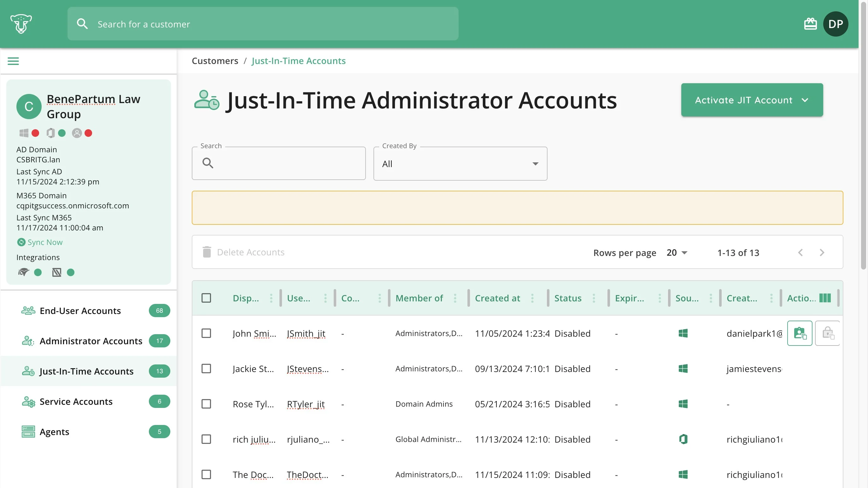Open the Expiration column options menu

(660, 298)
